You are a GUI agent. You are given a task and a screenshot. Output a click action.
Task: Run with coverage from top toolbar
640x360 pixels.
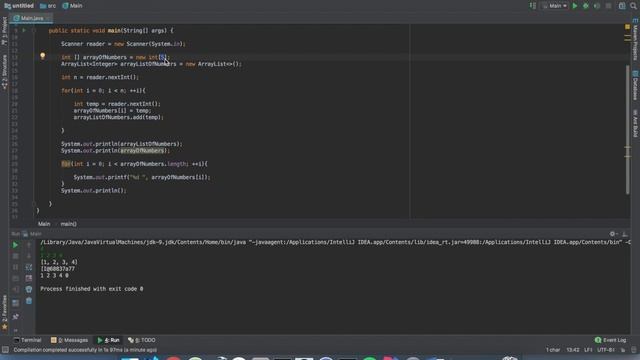pyautogui.click(x=597, y=6)
